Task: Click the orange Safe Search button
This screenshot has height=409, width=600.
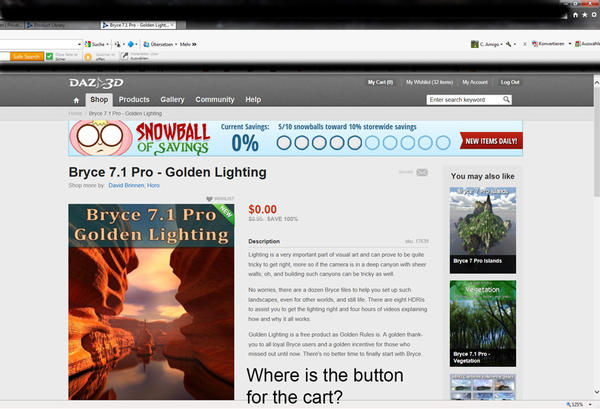Action: pyautogui.click(x=27, y=57)
